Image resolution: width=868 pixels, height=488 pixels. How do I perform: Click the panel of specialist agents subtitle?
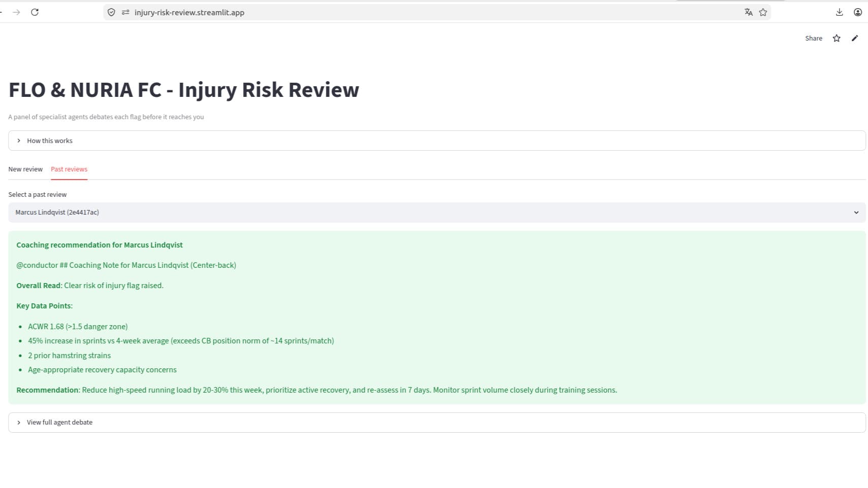106,117
